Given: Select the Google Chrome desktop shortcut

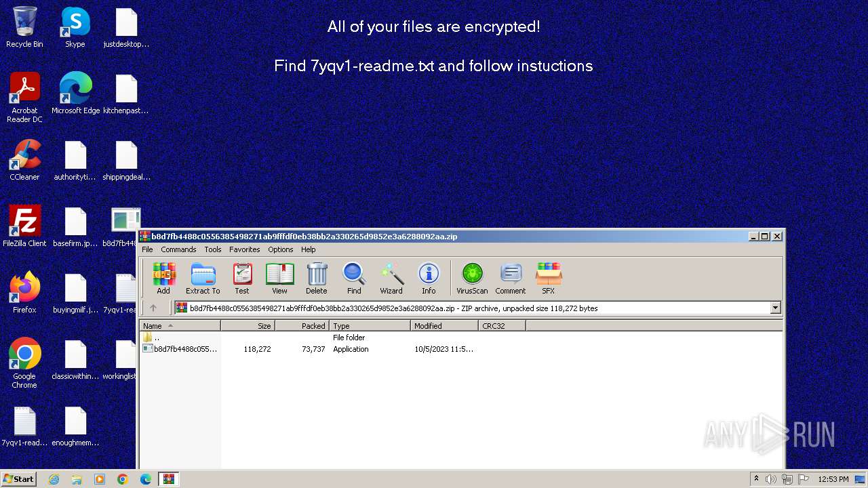Looking at the screenshot, I should click(24, 363).
